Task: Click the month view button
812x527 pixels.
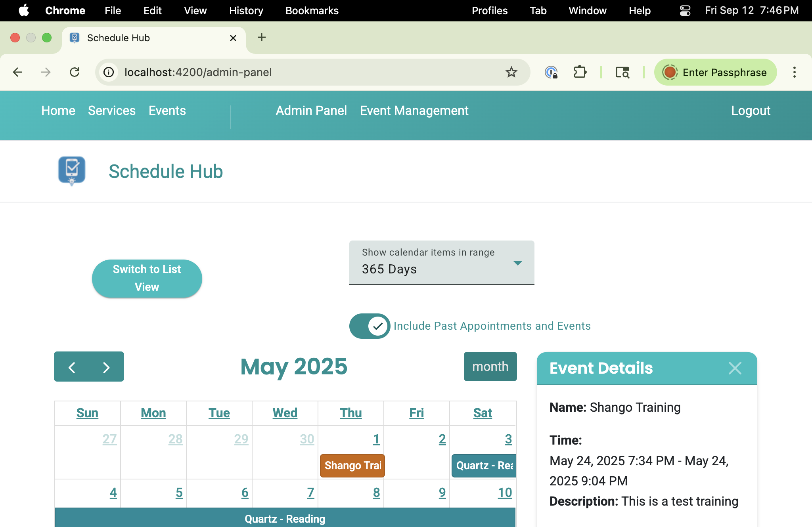Action: (x=490, y=367)
